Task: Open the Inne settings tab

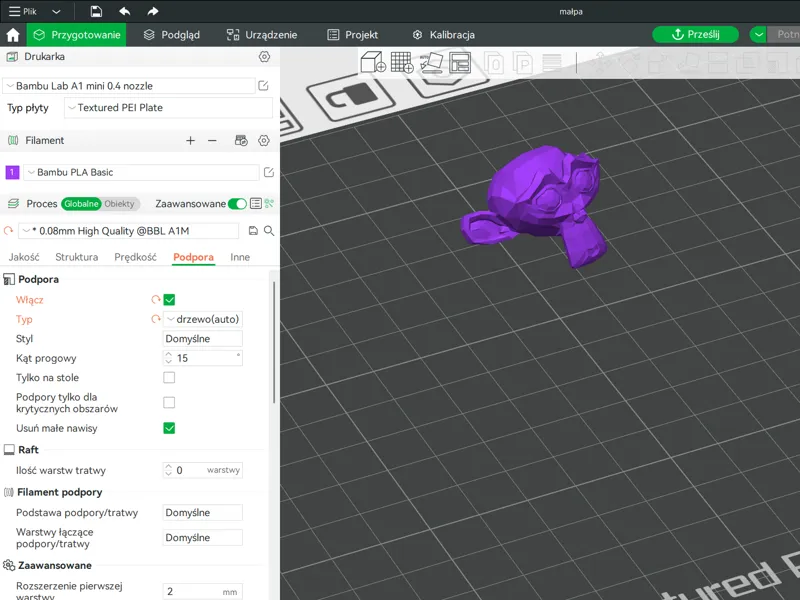Action: tap(240, 257)
